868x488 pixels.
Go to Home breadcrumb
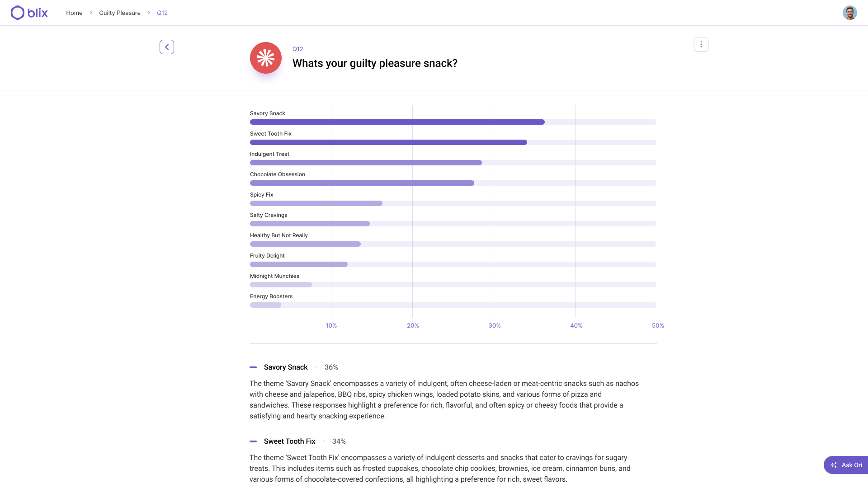(x=74, y=13)
